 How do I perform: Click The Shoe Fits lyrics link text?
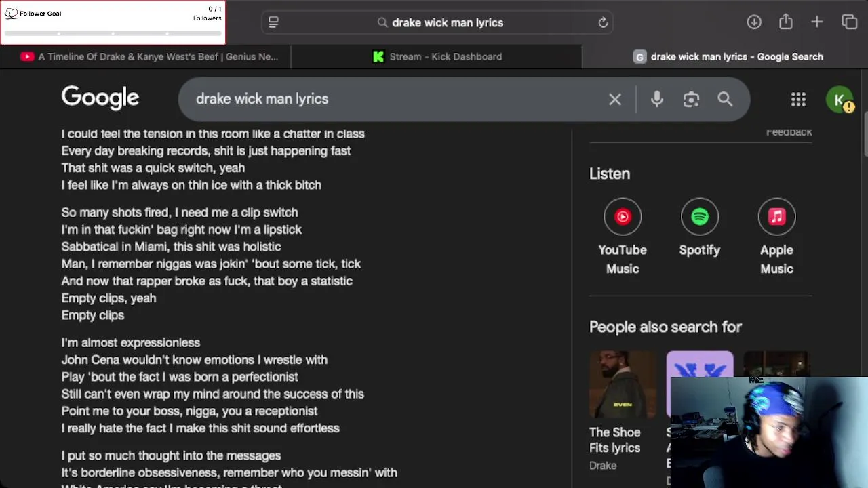[x=614, y=440]
